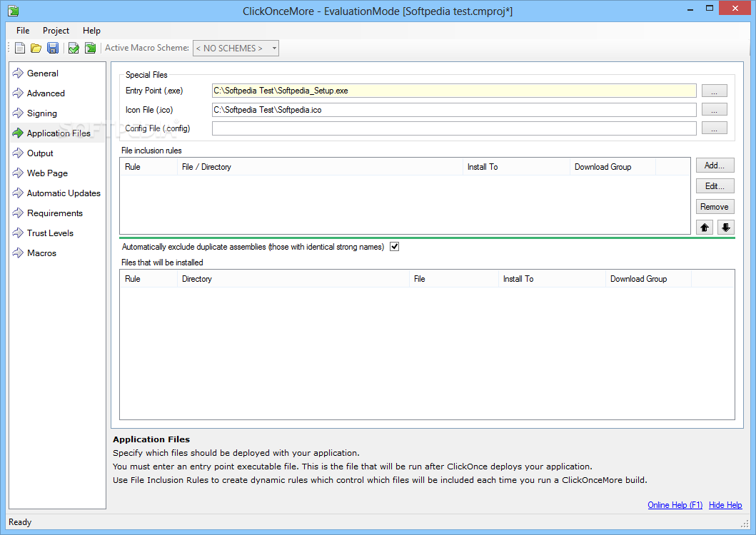Screen dimensions: 756x535
Task: Open the File menu
Action: coord(23,31)
